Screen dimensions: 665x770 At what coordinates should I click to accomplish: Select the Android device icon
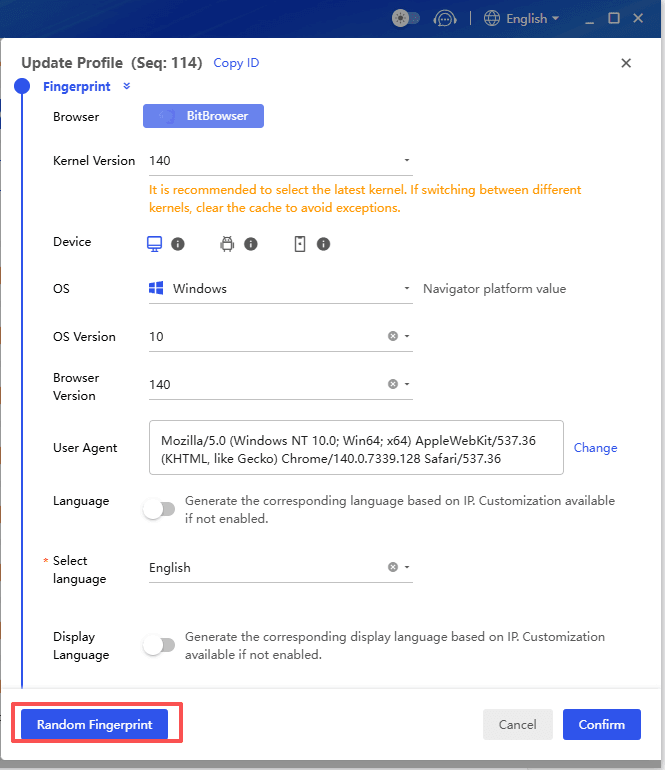(x=227, y=244)
